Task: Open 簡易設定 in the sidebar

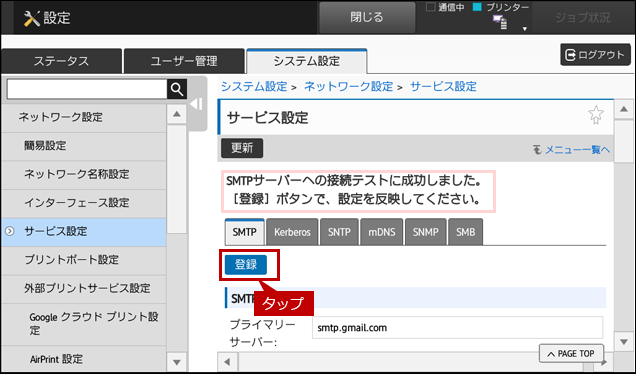Action: tap(84, 146)
